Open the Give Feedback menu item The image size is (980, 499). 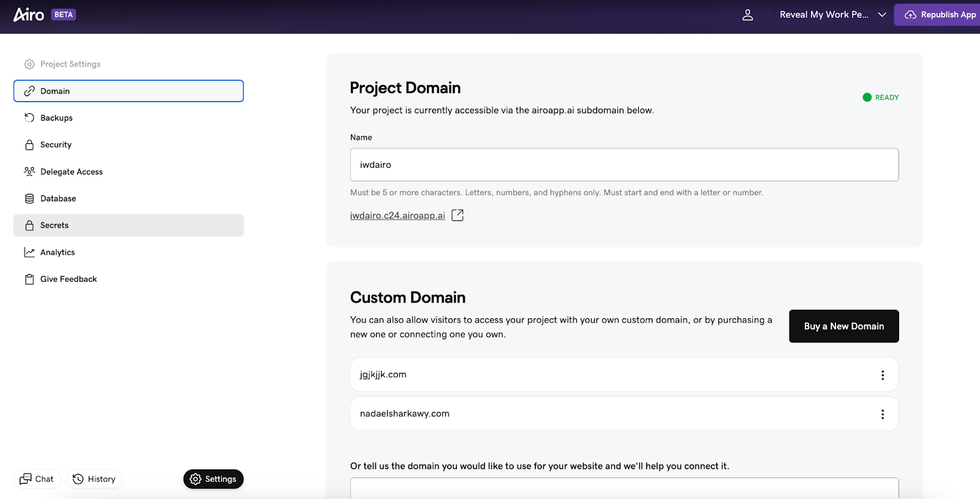click(129, 279)
